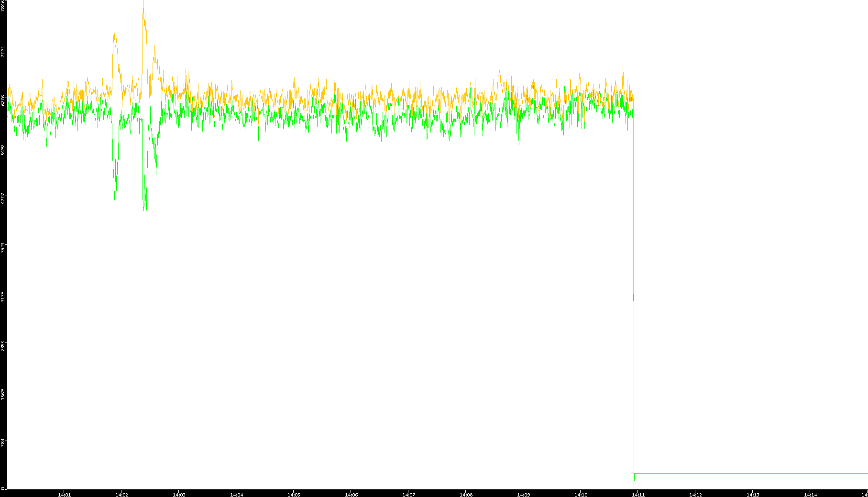868x497 pixels.
Task: Click the 784 vertical axis label
Action: pos(3,444)
